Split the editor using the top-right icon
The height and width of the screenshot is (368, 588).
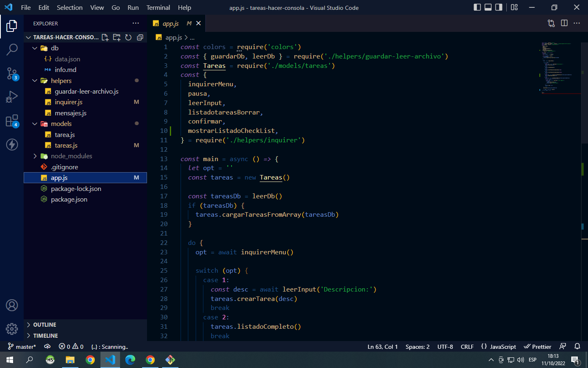click(x=564, y=23)
